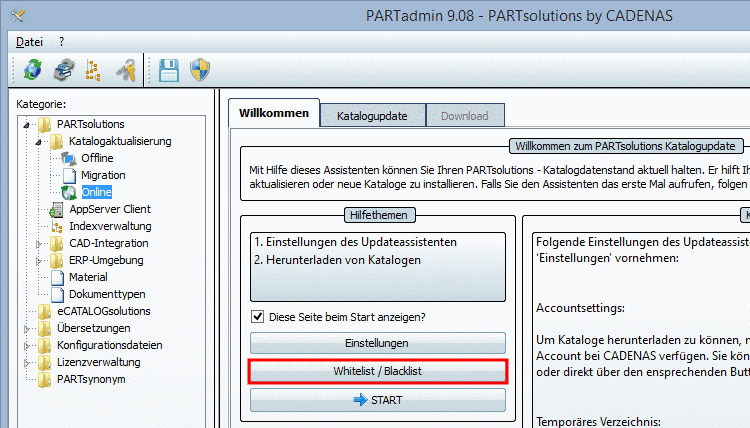Viewport: 750px width, 428px height.
Task: Click the PARTadmin app icon in title bar
Action: pos(18,15)
